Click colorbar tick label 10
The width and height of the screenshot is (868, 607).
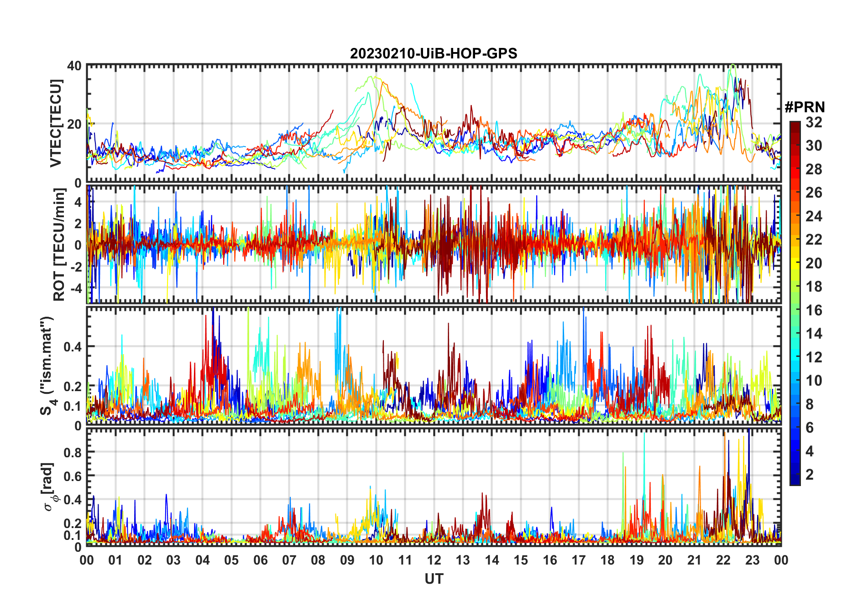point(814,381)
